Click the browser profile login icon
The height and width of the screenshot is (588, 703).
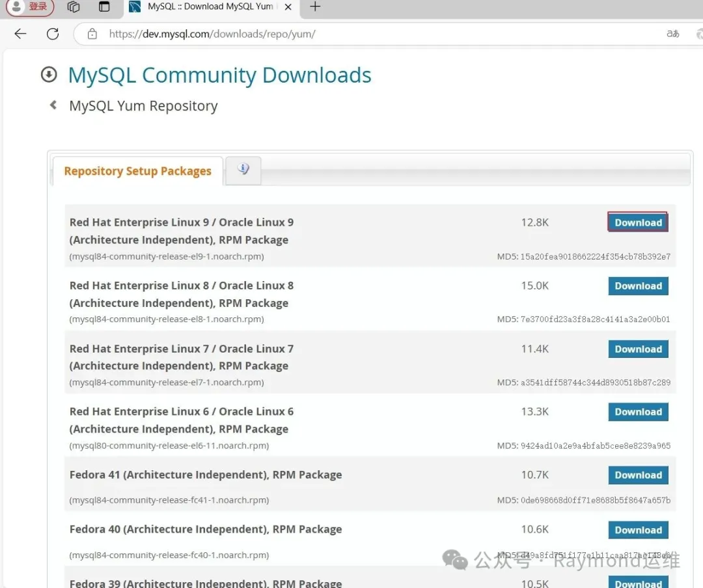click(29, 7)
